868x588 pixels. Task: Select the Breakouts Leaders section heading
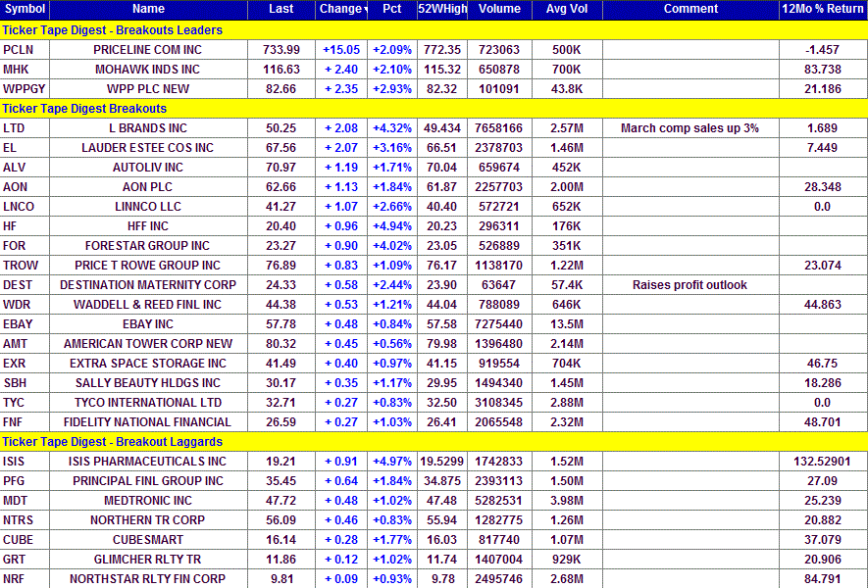pos(434,29)
